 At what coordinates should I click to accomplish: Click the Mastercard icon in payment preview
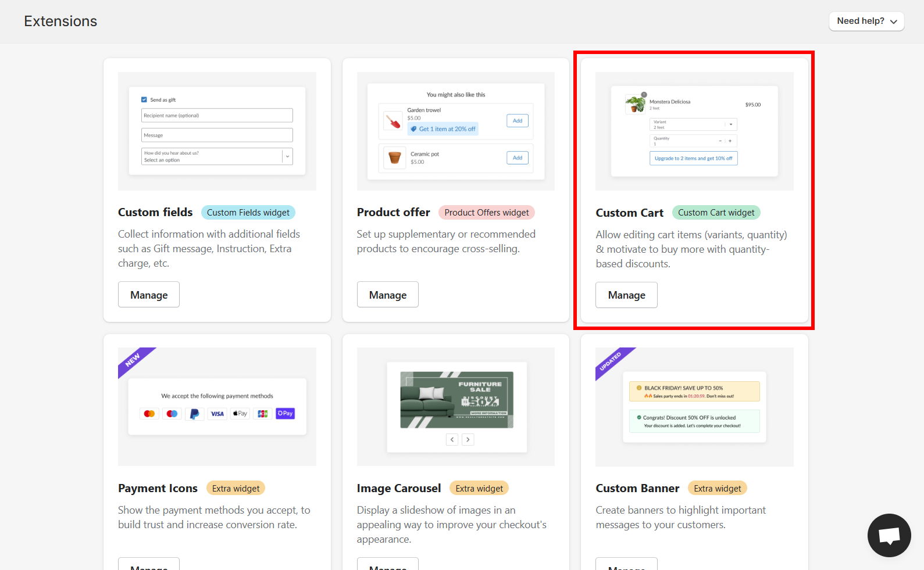pyautogui.click(x=149, y=414)
